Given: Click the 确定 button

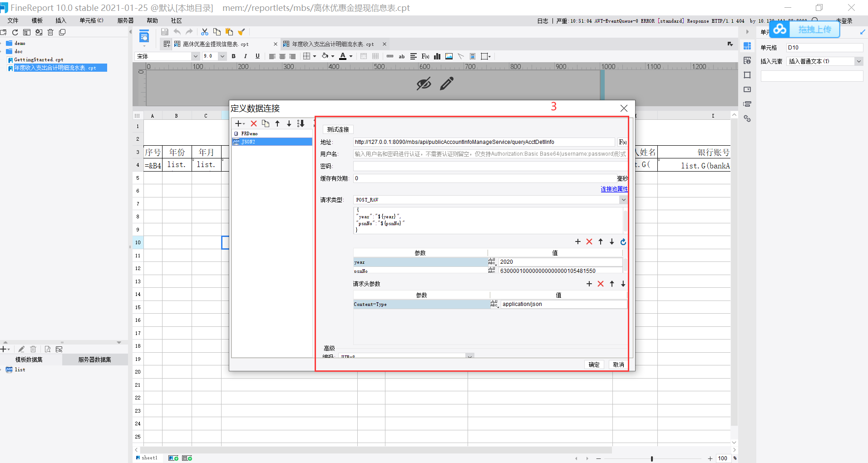Looking at the screenshot, I should pos(594,364).
